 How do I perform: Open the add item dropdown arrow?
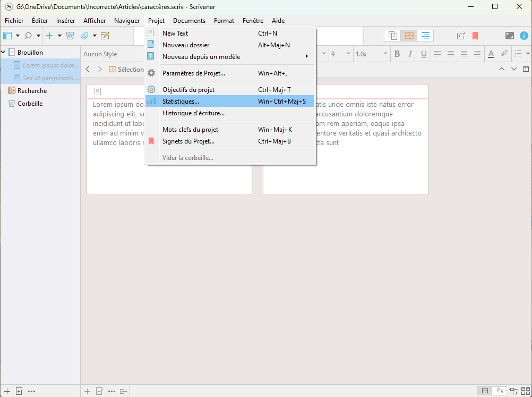[x=59, y=36]
